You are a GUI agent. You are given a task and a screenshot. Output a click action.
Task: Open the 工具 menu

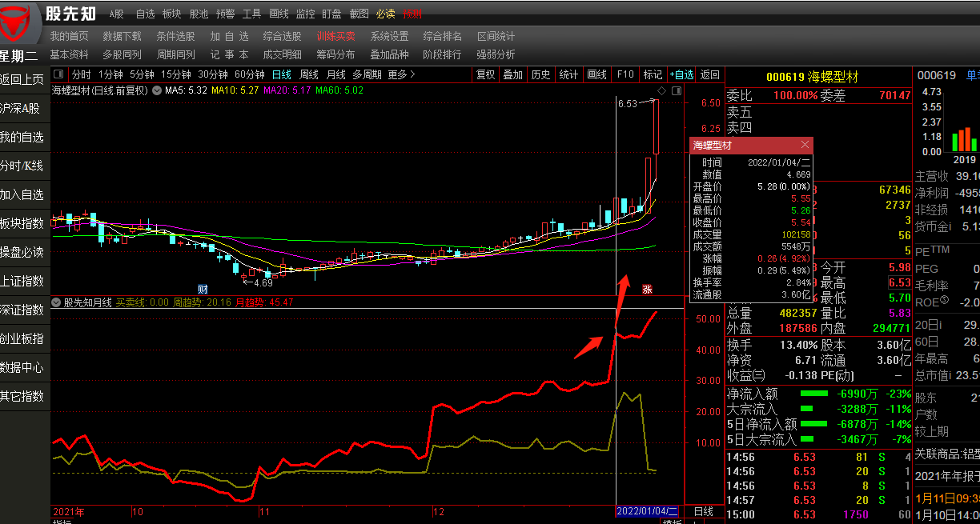[251, 14]
